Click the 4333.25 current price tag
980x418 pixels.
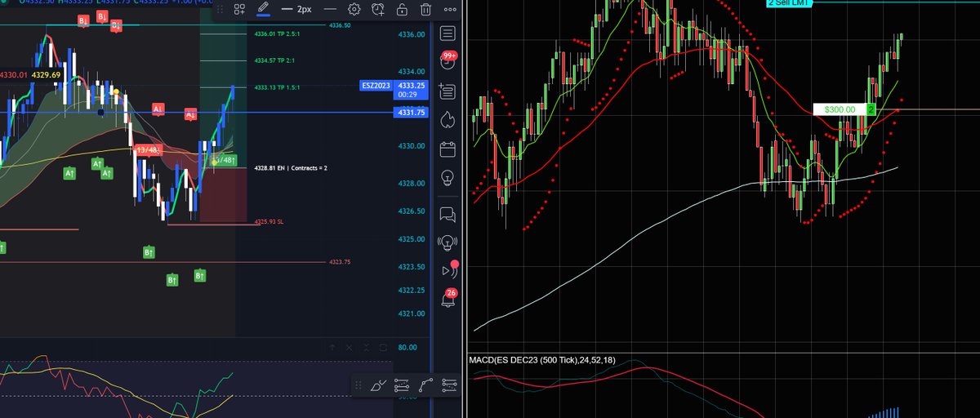[411, 85]
